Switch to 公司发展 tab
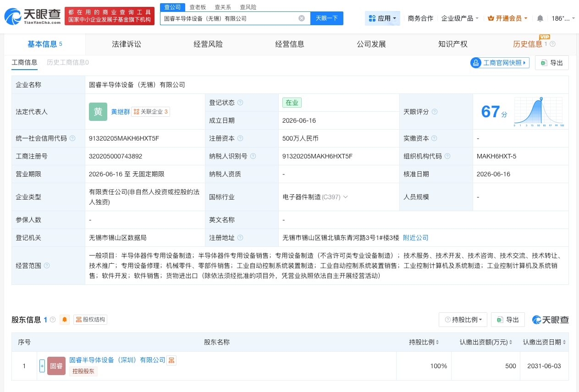 click(371, 44)
